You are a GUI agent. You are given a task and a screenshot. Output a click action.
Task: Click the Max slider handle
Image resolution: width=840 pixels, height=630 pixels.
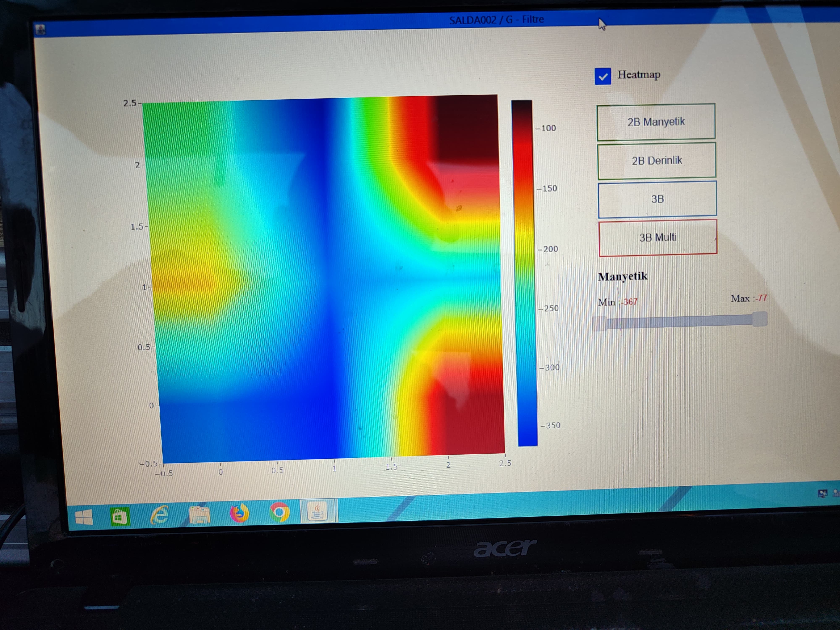tap(759, 319)
